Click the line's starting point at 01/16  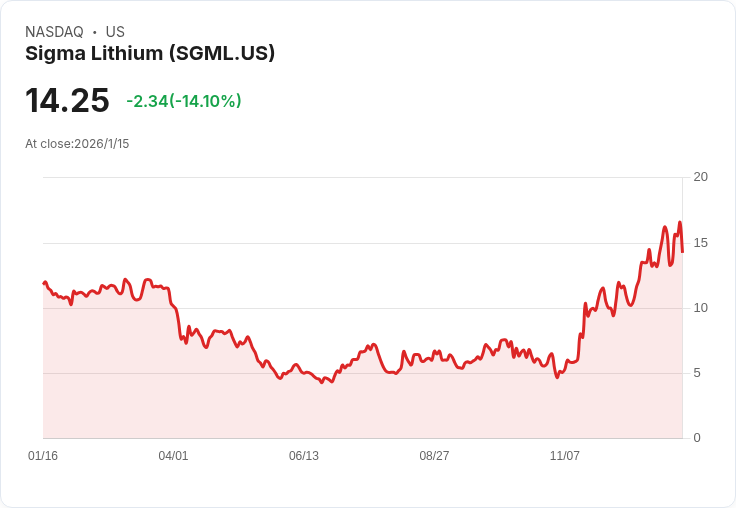pos(44,283)
